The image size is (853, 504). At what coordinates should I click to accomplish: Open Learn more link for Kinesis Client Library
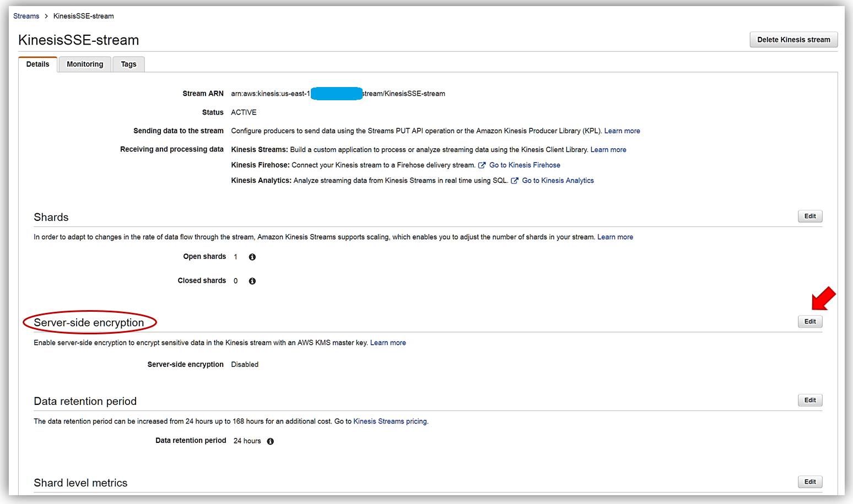[608, 150]
